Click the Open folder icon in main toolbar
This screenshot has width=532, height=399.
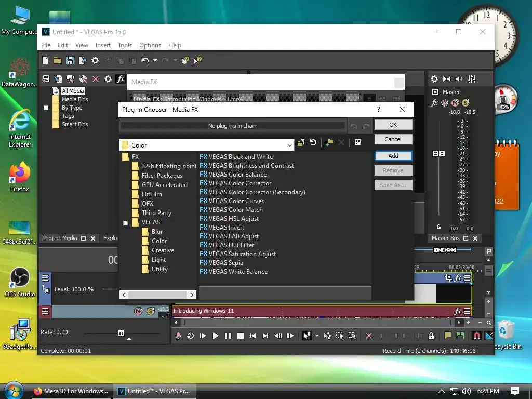(x=58, y=60)
